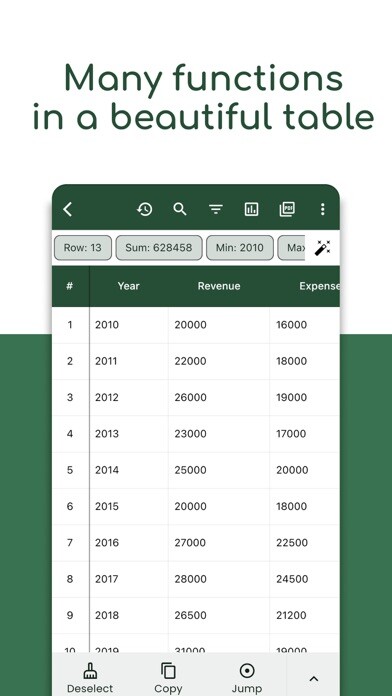
Task: Select the Year cell 2015
Action: [129, 506]
